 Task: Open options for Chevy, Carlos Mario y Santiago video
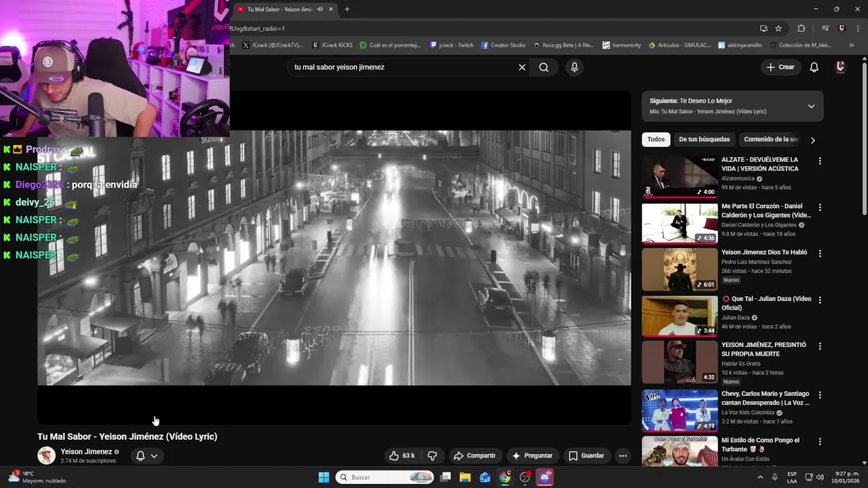820,394
